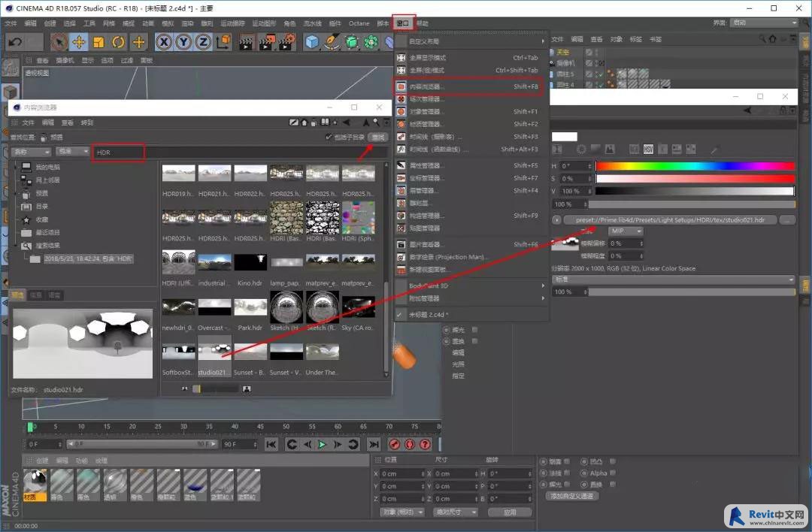Click the end frame 90 F field
812x532 pixels.
coord(240,445)
